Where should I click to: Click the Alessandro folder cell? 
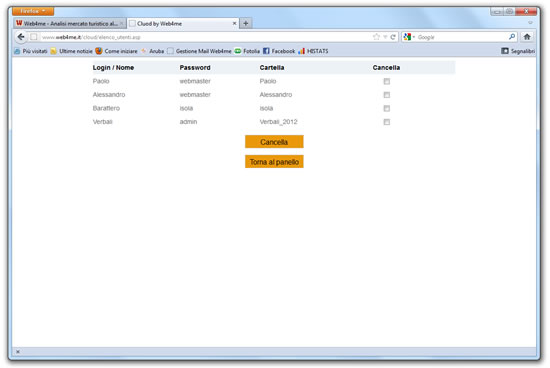coord(276,95)
